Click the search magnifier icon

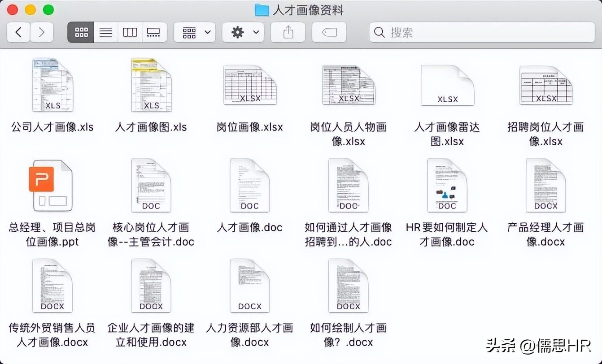point(379,32)
